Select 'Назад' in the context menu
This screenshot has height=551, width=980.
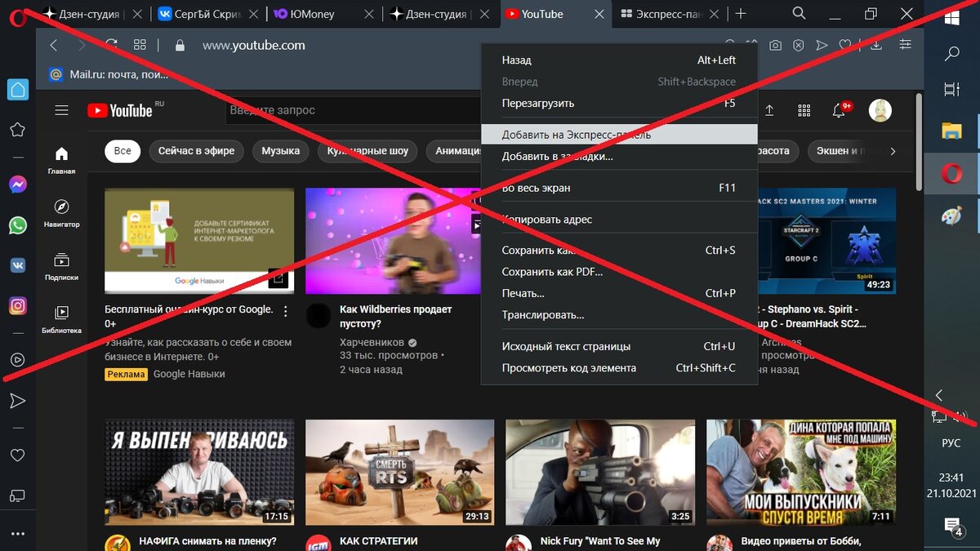point(618,60)
